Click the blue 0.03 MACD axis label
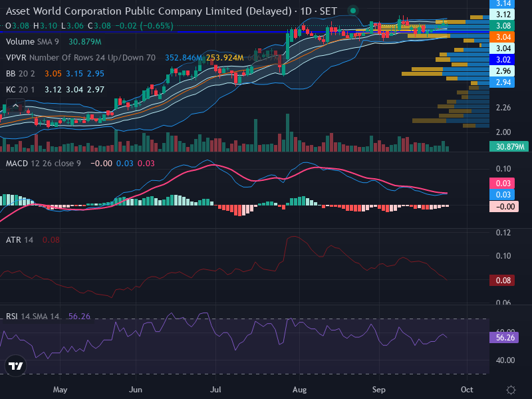 (x=502, y=195)
